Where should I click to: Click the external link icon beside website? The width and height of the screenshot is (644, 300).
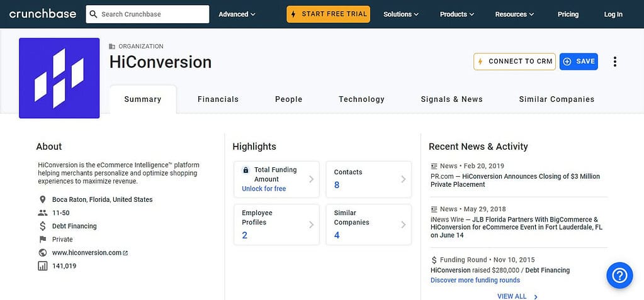point(125,253)
